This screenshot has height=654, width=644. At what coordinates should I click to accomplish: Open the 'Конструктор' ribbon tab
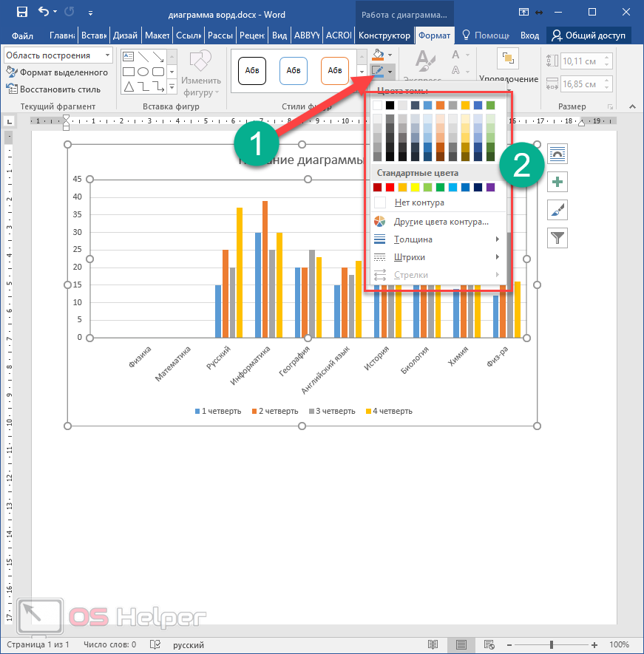tap(383, 35)
